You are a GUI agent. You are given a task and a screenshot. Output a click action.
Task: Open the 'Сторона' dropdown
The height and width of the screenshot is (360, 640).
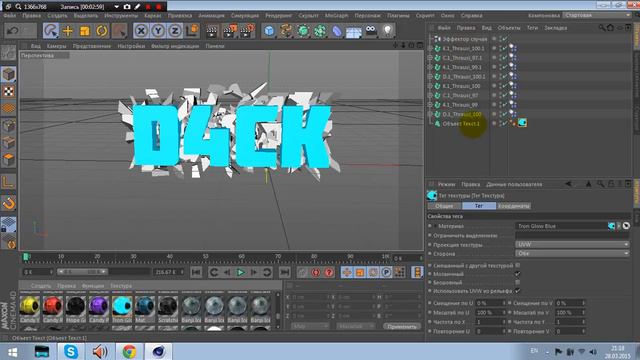572,253
